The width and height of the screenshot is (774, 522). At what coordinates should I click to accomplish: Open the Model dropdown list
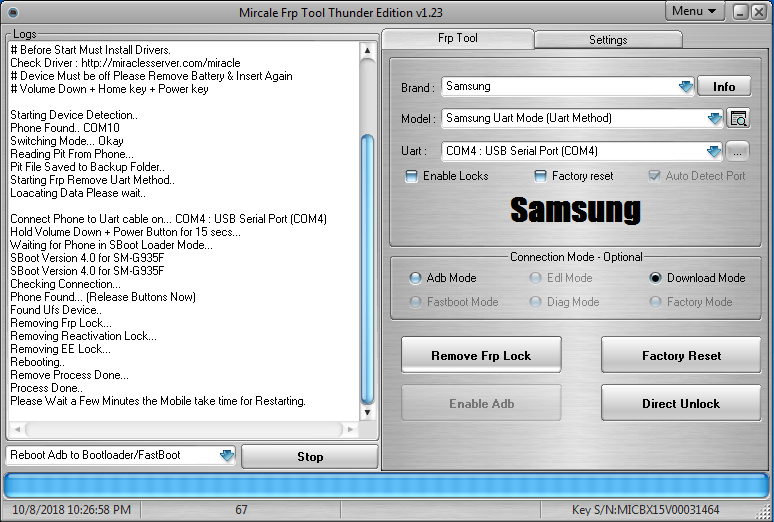click(x=714, y=119)
